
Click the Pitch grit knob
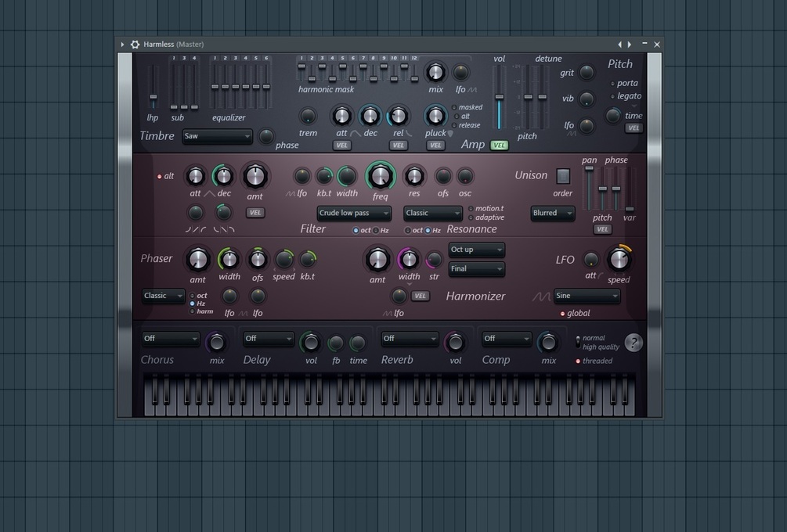pos(587,72)
